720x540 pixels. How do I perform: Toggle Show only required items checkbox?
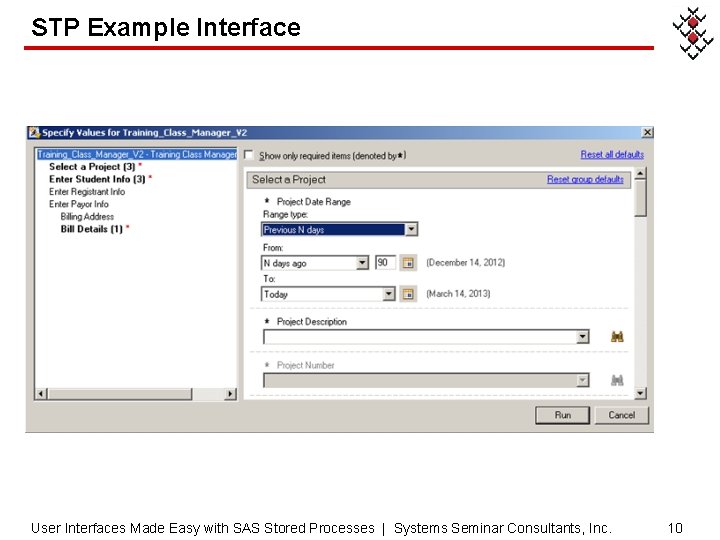click(x=248, y=155)
